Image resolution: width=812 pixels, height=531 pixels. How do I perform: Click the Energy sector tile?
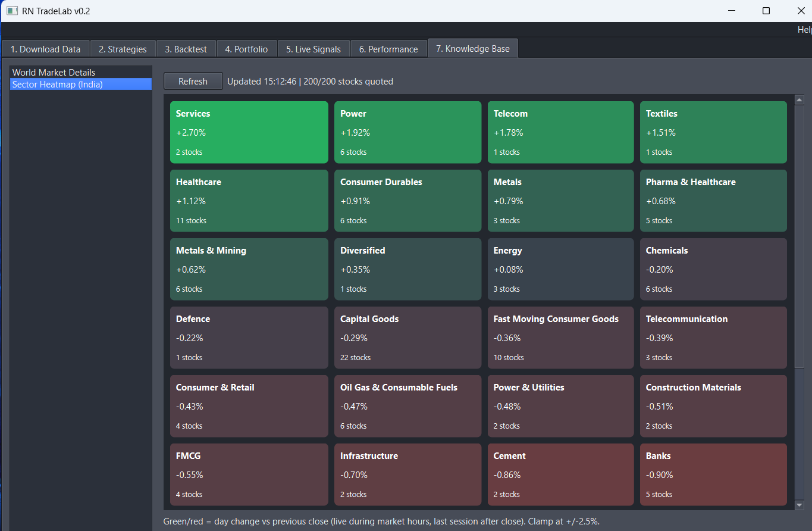561,269
